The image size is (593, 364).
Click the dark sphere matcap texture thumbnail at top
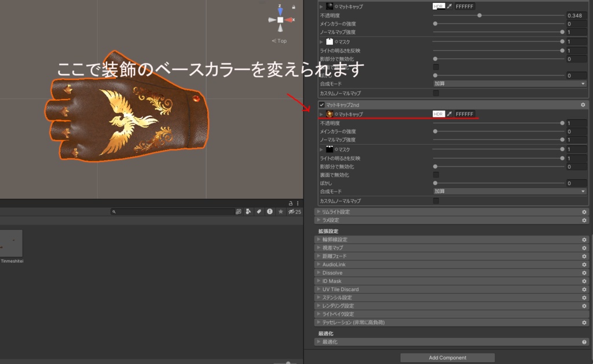(330, 6)
